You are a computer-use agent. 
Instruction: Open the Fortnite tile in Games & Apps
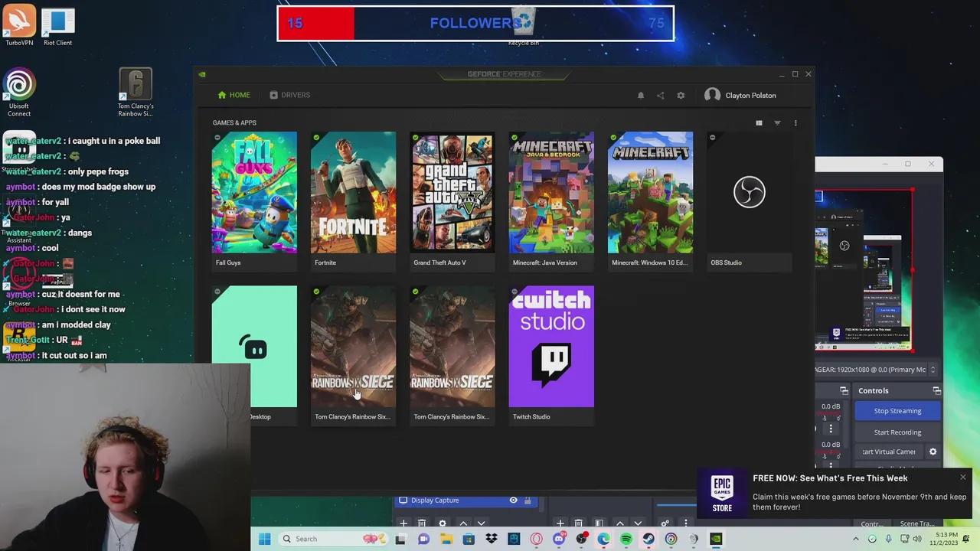point(353,192)
